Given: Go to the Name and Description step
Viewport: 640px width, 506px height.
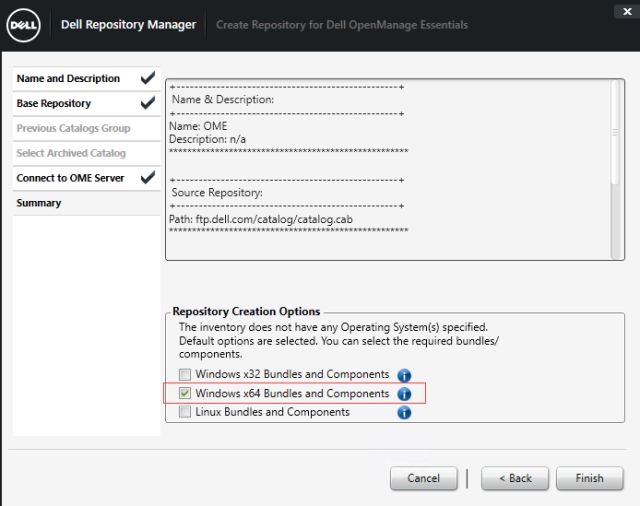Looking at the screenshot, I should click(x=68, y=79).
